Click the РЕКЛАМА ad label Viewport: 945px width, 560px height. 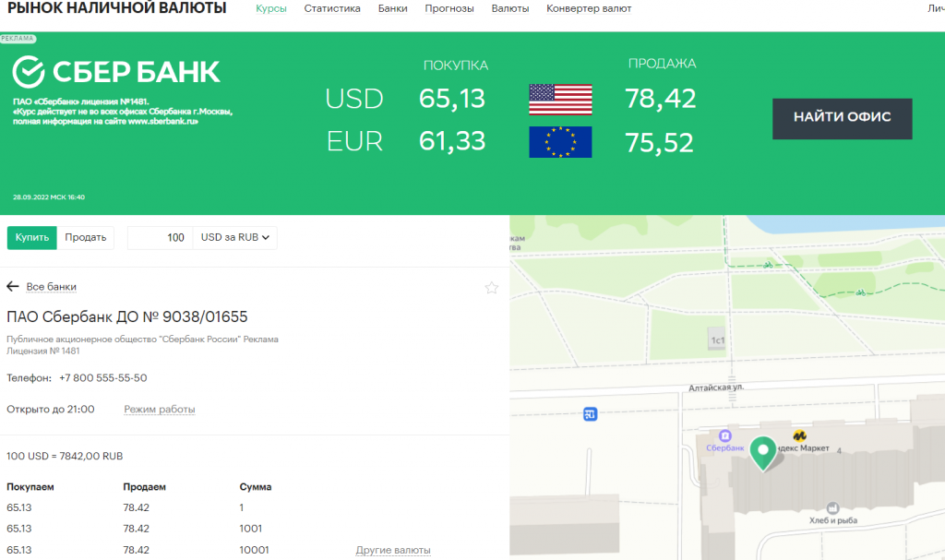click(18, 39)
